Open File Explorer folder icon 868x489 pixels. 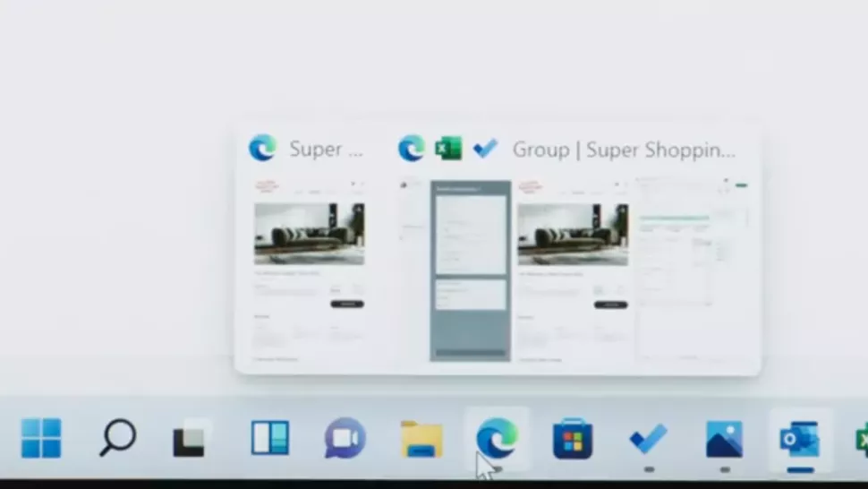(x=421, y=439)
